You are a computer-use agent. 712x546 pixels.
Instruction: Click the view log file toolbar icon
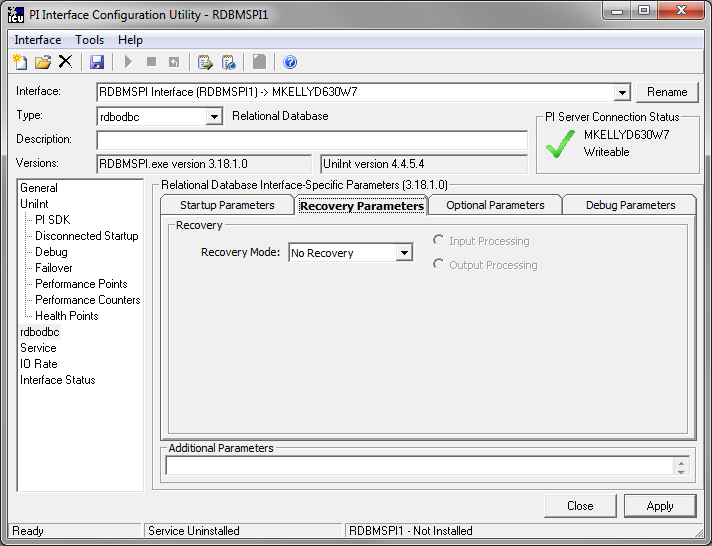pyautogui.click(x=228, y=62)
